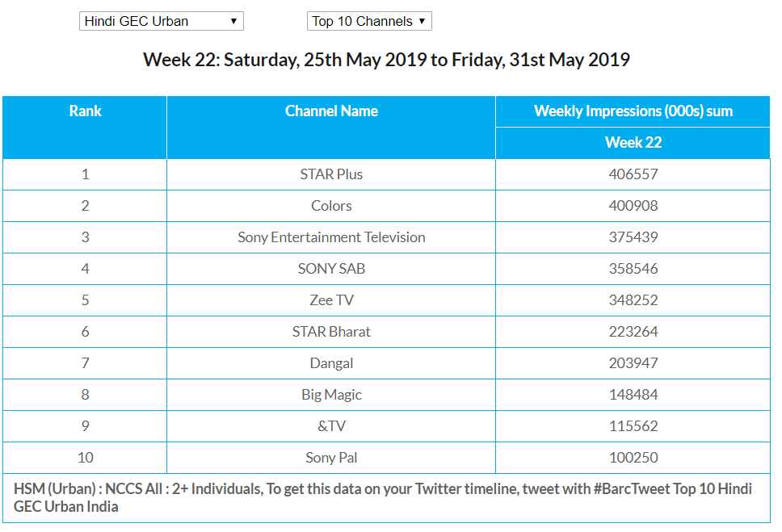Select the Big Magic channel cell
Viewport: 782px width, 532px height.
331,395
